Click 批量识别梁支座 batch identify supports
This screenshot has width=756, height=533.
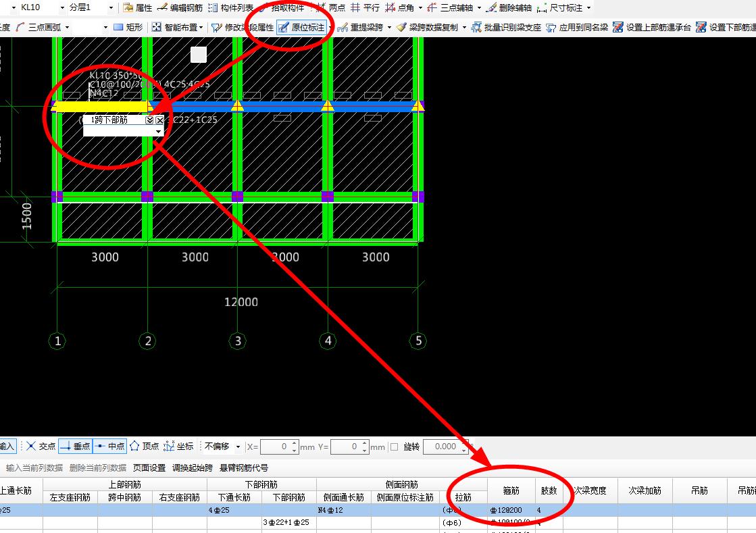point(506,28)
